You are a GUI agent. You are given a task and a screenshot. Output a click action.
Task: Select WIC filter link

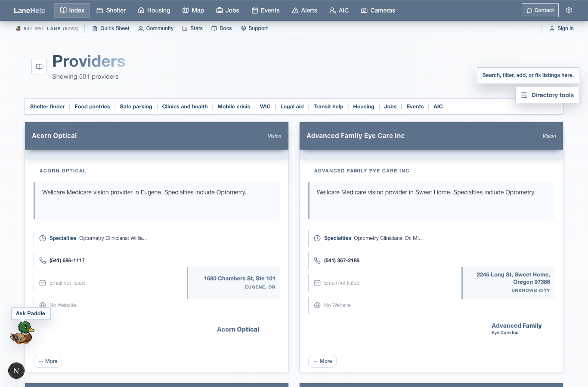pos(265,107)
